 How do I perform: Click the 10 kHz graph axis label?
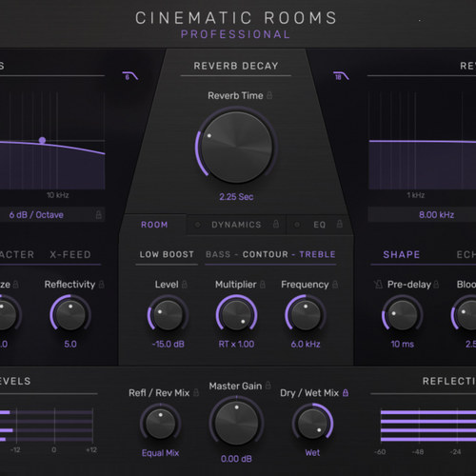tap(58, 195)
